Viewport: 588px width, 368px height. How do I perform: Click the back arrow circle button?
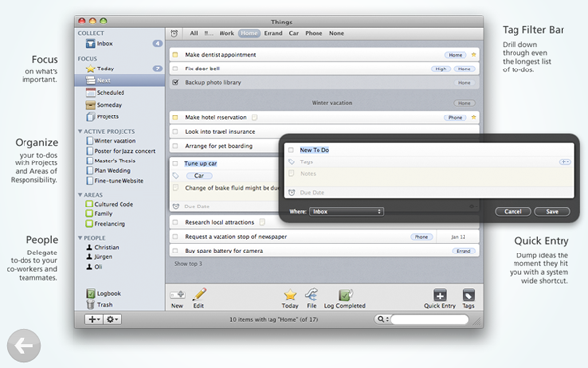point(24,345)
